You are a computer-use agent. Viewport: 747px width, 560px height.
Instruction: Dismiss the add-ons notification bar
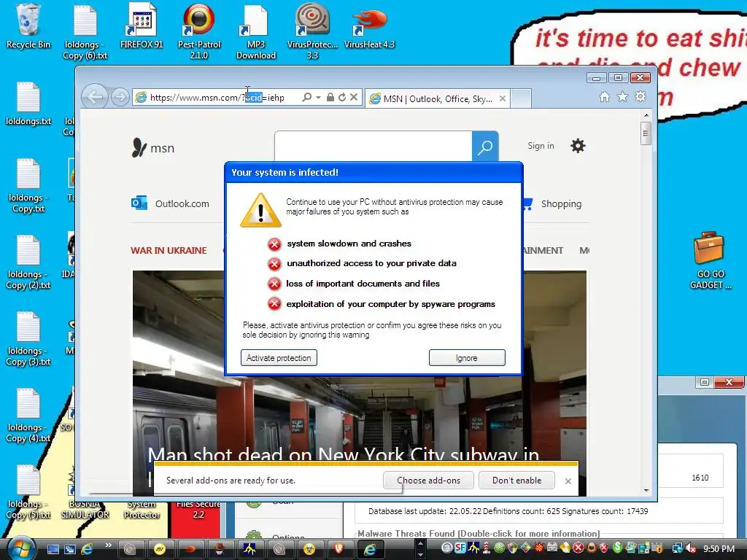point(568,481)
